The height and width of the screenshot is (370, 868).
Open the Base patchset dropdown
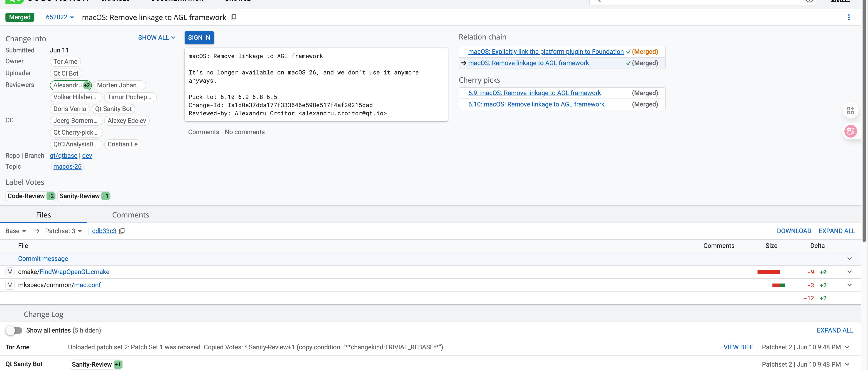(15, 231)
